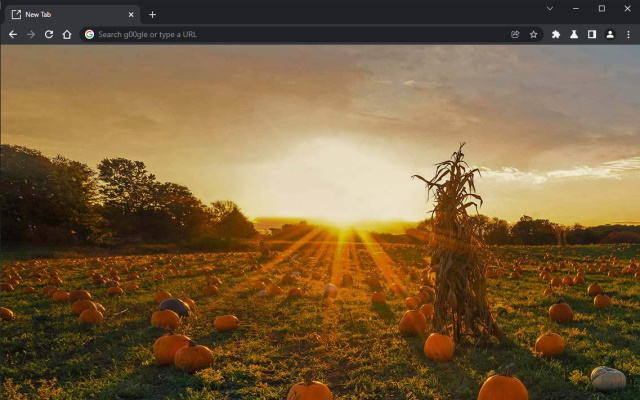The image size is (640, 400).
Task: Maximize the browser window
Action: [x=602, y=9]
